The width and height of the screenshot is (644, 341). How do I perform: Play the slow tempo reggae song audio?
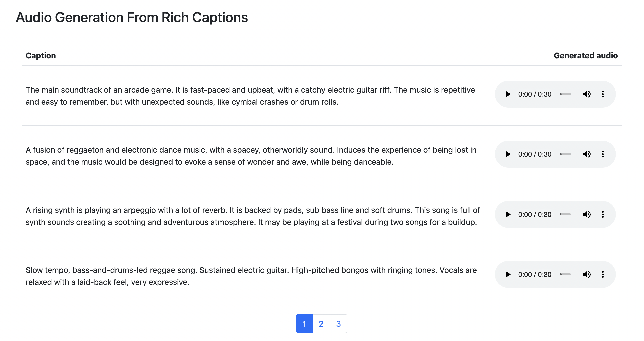tap(508, 275)
